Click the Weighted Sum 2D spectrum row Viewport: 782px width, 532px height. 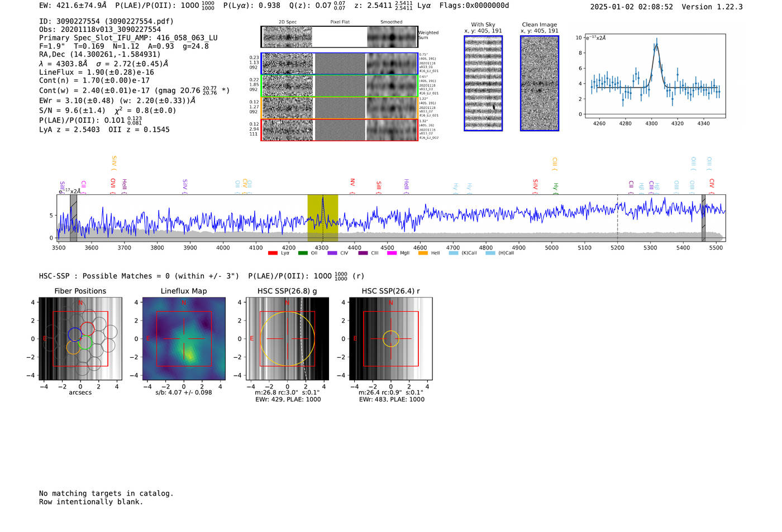(x=339, y=37)
